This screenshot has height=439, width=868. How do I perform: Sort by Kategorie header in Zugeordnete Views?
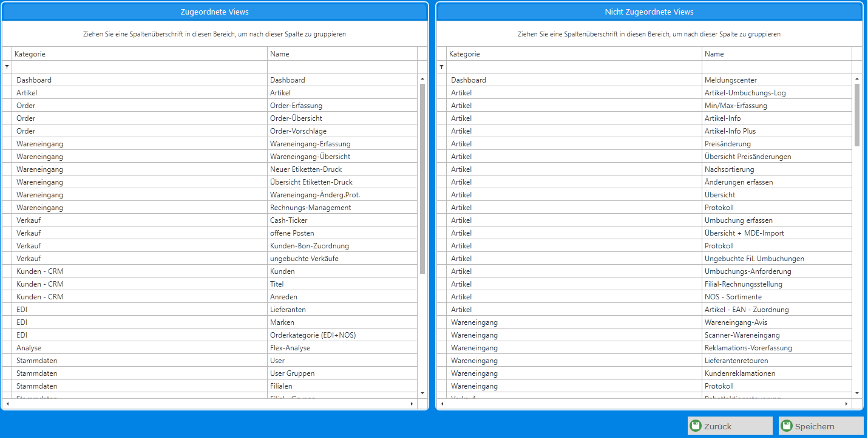(140, 54)
